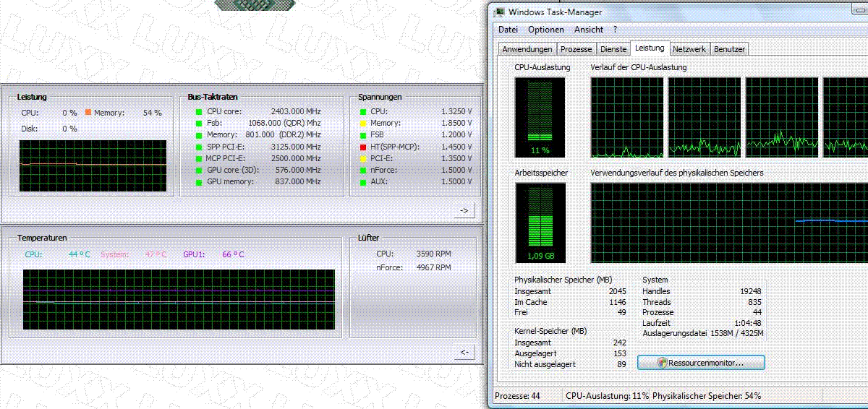868x409 pixels.
Task: Switch to the Anwendungen tab
Action: click(x=527, y=49)
